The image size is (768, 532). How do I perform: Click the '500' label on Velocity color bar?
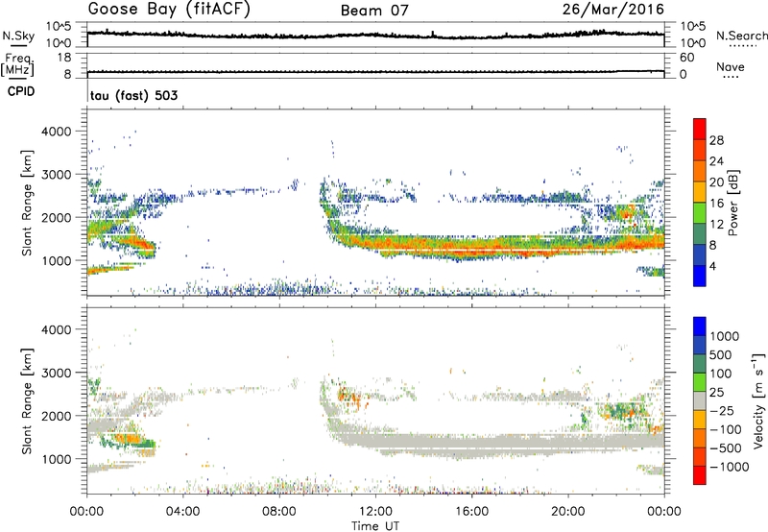[722, 354]
